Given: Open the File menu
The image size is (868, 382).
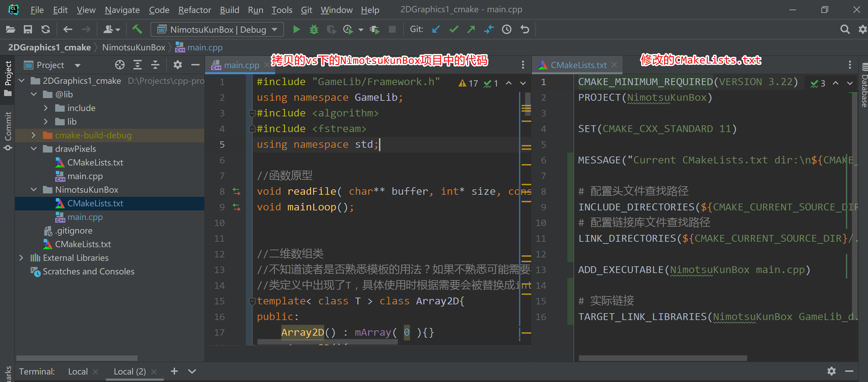Looking at the screenshot, I should click(37, 10).
